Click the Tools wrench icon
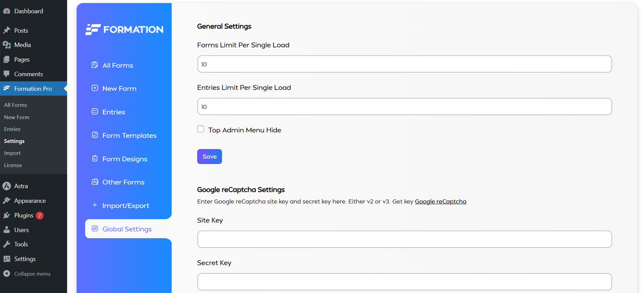644x293 pixels. click(x=7, y=244)
